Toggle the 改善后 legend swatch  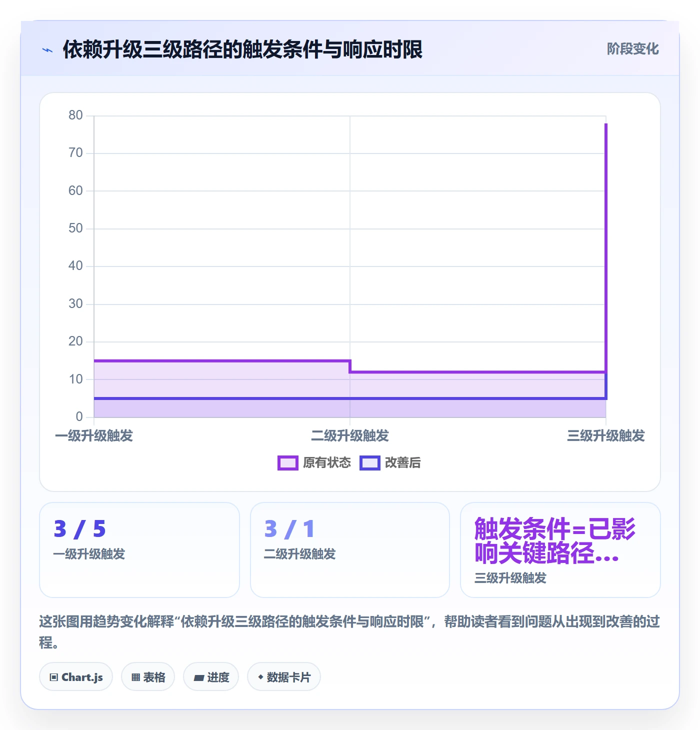[370, 463]
